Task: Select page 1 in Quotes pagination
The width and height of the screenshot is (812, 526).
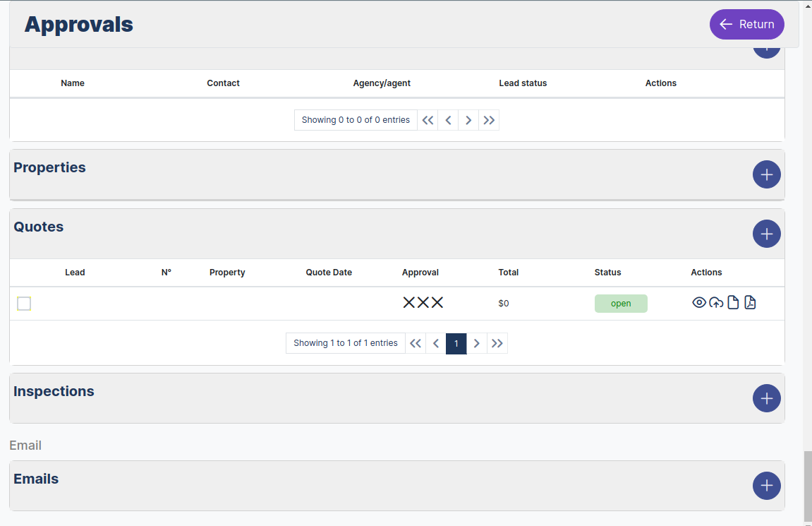Action: coord(456,343)
